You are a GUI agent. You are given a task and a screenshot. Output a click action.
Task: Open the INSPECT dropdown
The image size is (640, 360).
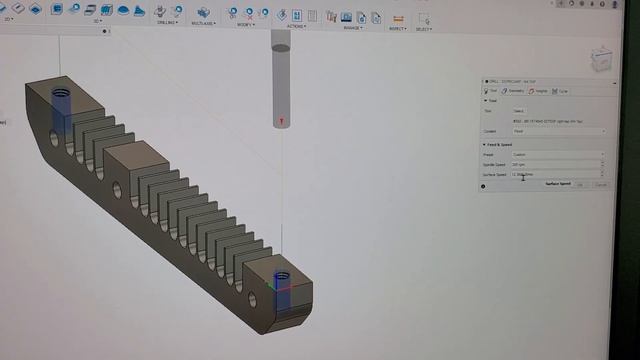398,29
